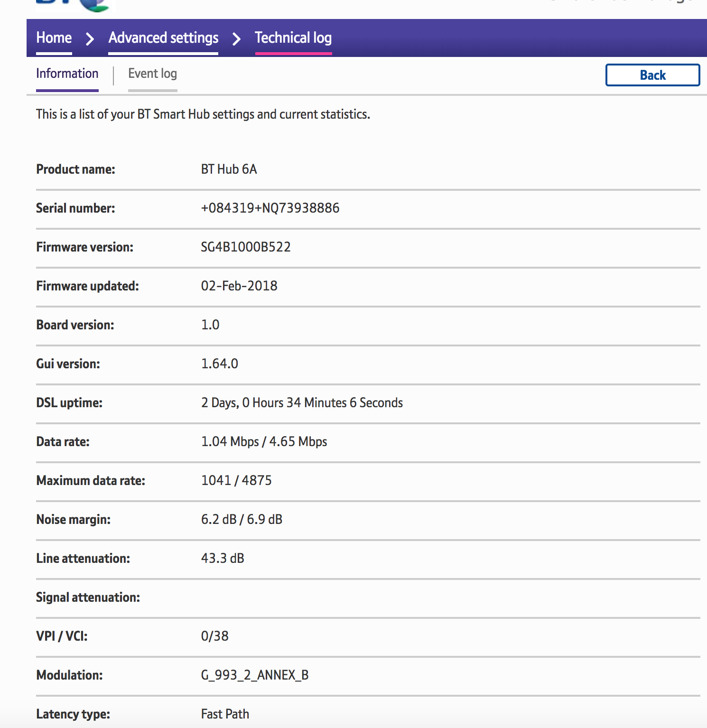Click the chevron arrow after Advanced settings

point(236,39)
